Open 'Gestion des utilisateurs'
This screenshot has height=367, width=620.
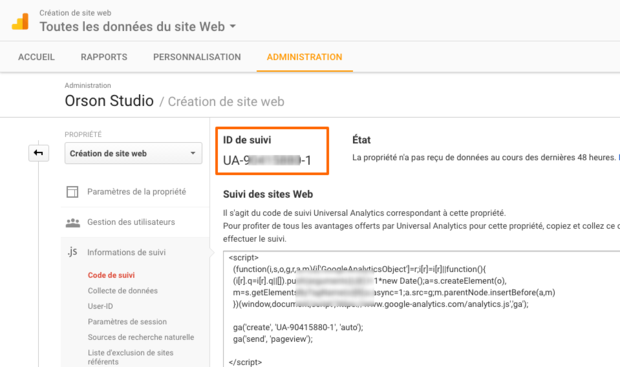pyautogui.click(x=131, y=222)
